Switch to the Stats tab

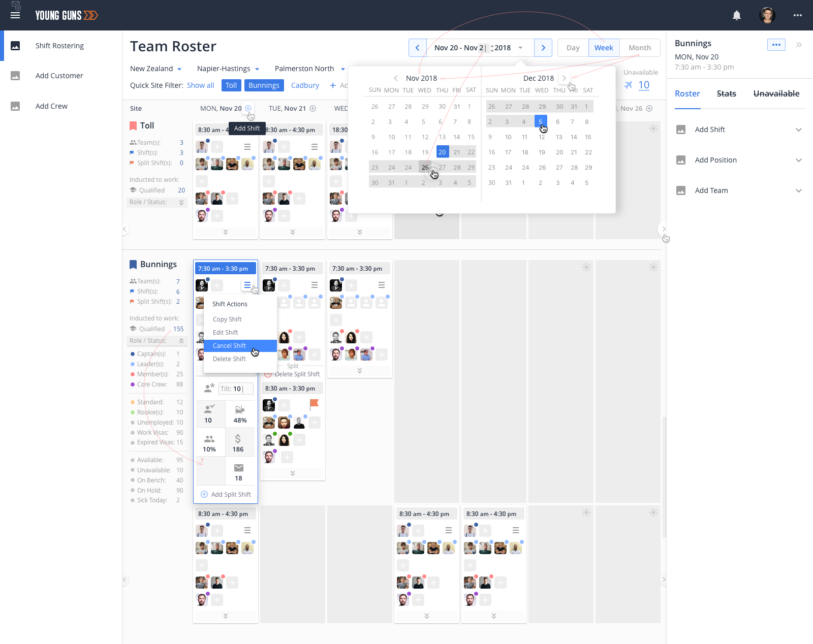[x=727, y=93]
